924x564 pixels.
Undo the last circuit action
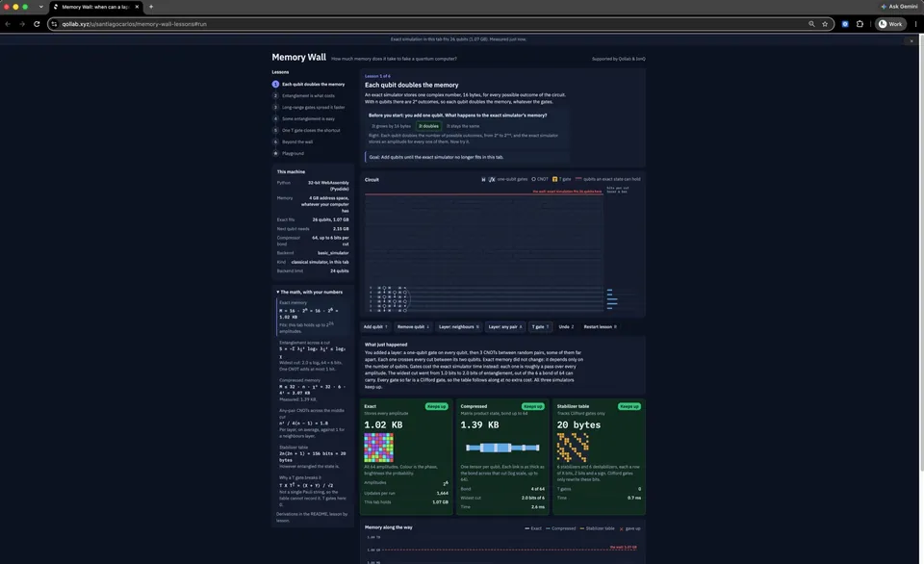tap(566, 326)
